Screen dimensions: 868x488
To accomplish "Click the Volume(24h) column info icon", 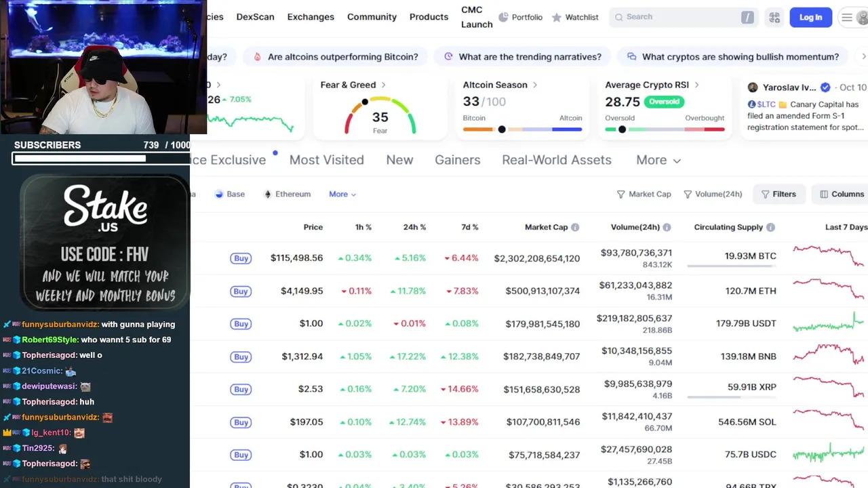I will (x=667, y=228).
